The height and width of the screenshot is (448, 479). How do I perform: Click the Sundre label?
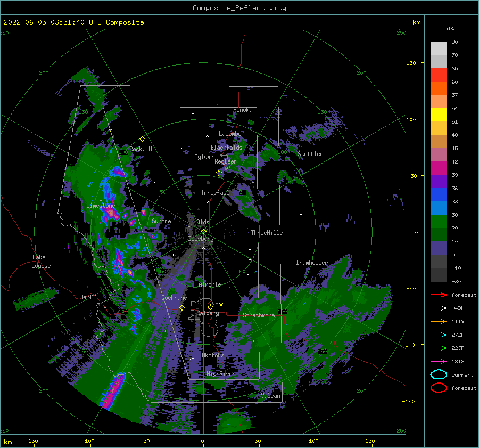(161, 221)
